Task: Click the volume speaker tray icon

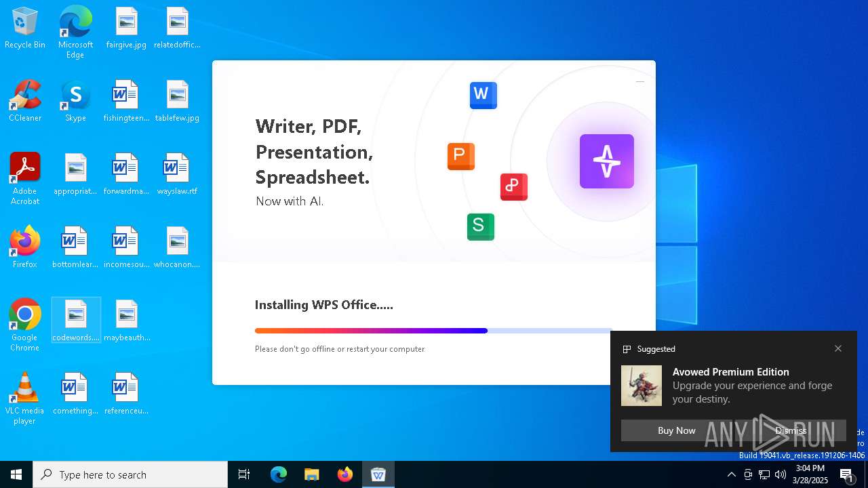Action: pyautogui.click(x=781, y=474)
